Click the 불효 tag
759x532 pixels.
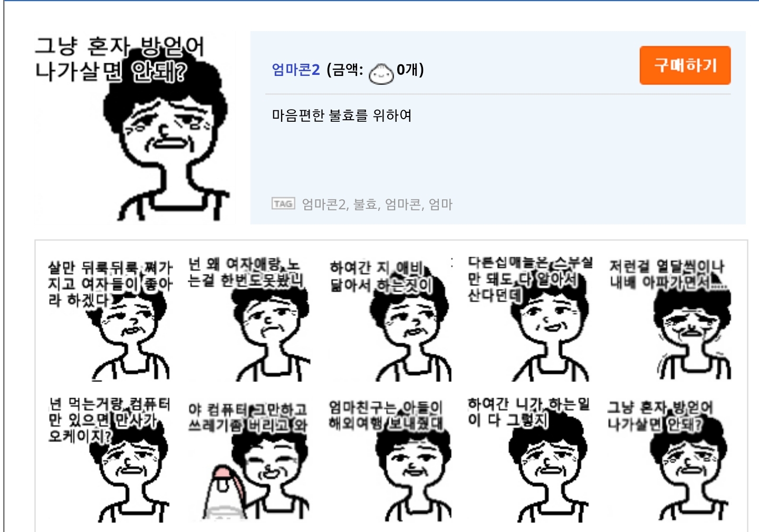click(x=365, y=204)
